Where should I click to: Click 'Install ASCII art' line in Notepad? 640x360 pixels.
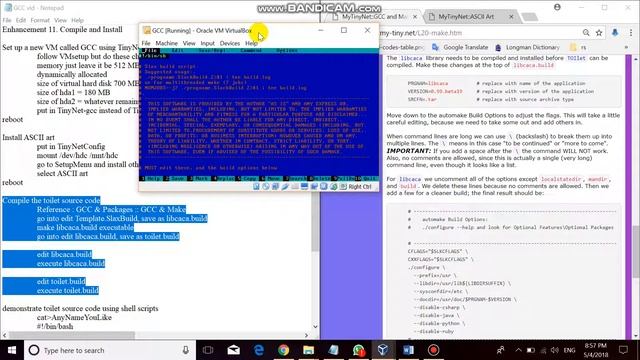click(x=28, y=138)
